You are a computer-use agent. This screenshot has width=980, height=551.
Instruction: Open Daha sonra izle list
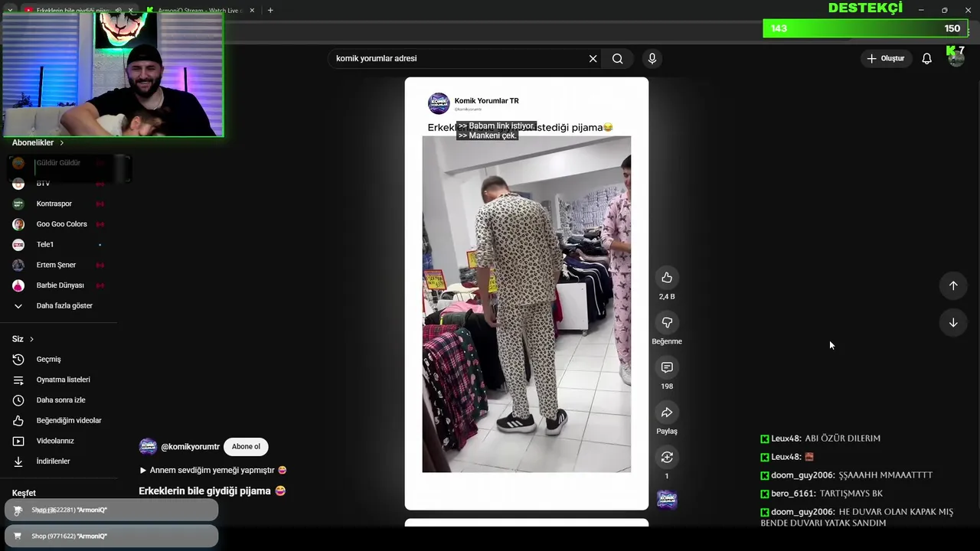(60, 400)
